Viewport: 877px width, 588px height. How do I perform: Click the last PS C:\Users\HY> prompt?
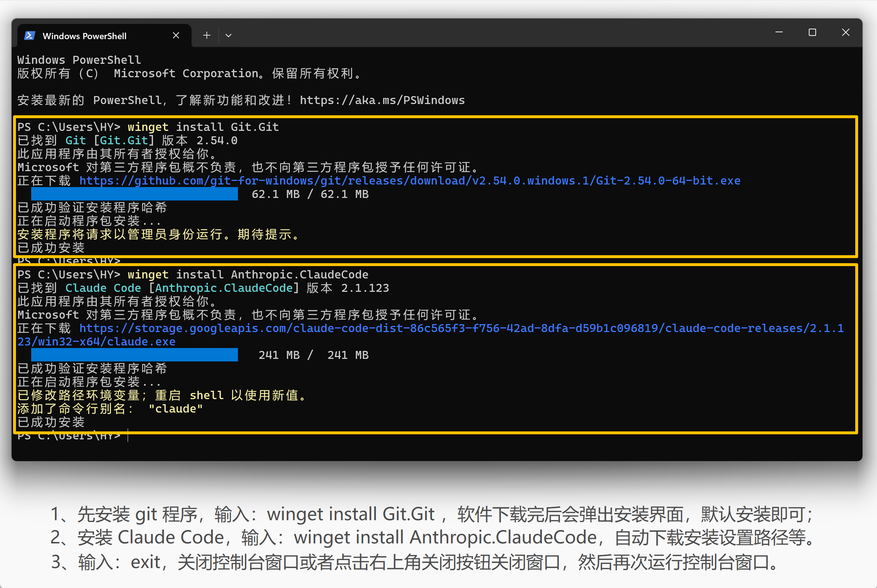69,436
